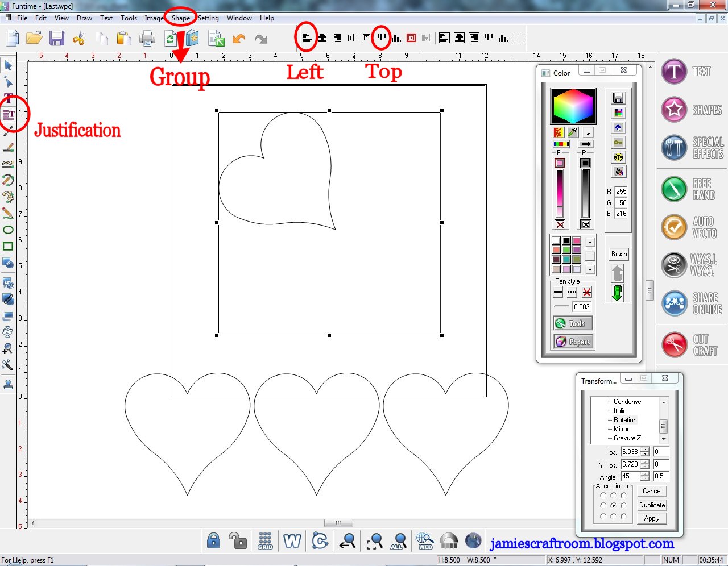The width and height of the screenshot is (728, 566).
Task: Select the Ellipse drawing tool
Action: pyautogui.click(x=8, y=230)
